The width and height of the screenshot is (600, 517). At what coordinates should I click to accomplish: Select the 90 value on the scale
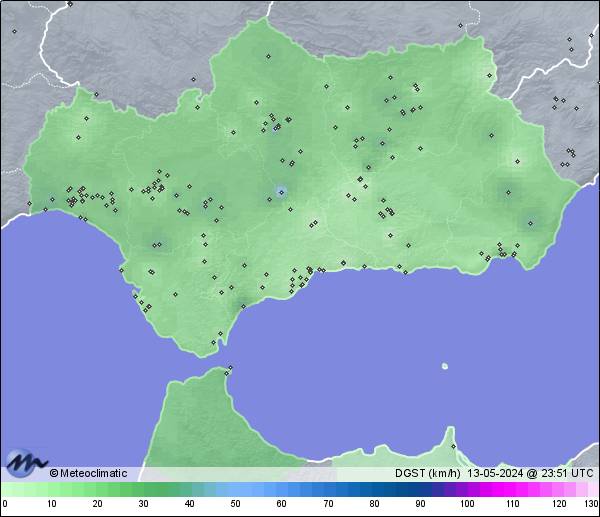pyautogui.click(x=420, y=504)
